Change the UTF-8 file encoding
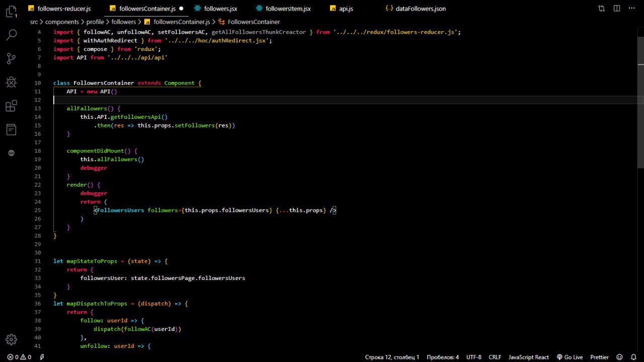The image size is (644, 362). (x=474, y=357)
